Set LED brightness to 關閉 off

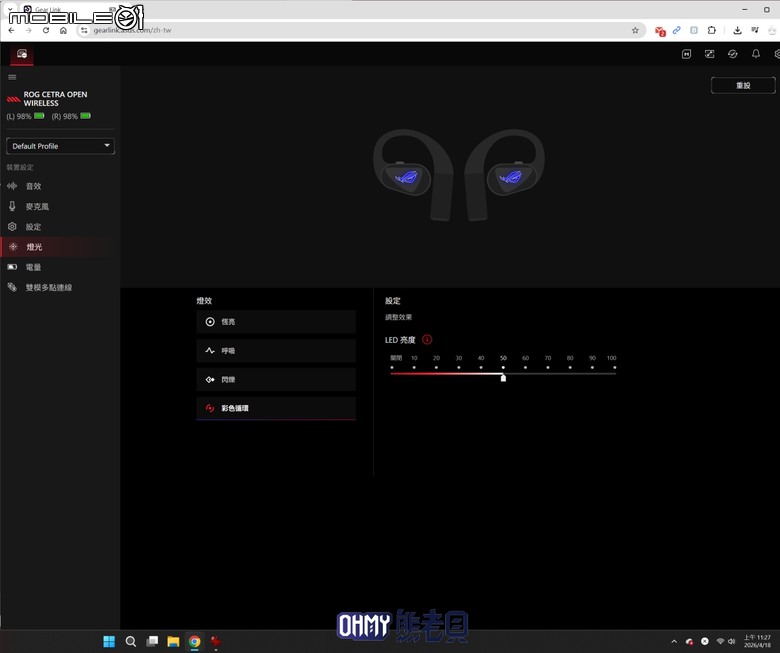pos(392,368)
